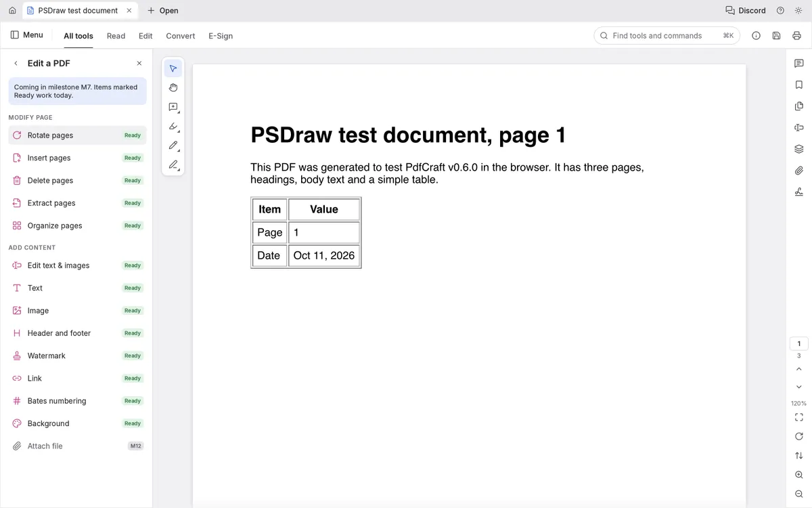This screenshot has width=812, height=508.
Task: Click the fit page icon below 120%
Action: [x=799, y=417]
